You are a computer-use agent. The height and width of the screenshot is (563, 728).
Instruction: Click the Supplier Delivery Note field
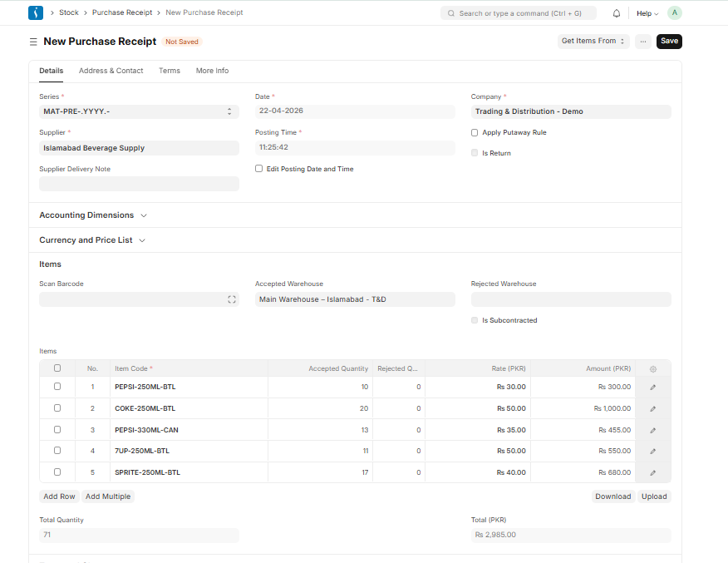139,183
